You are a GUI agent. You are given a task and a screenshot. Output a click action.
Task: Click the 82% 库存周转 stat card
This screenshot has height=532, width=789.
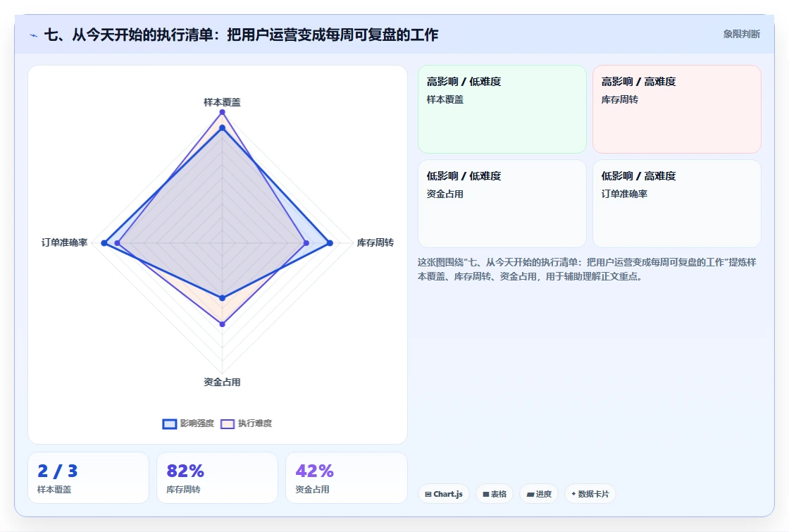[218, 478]
